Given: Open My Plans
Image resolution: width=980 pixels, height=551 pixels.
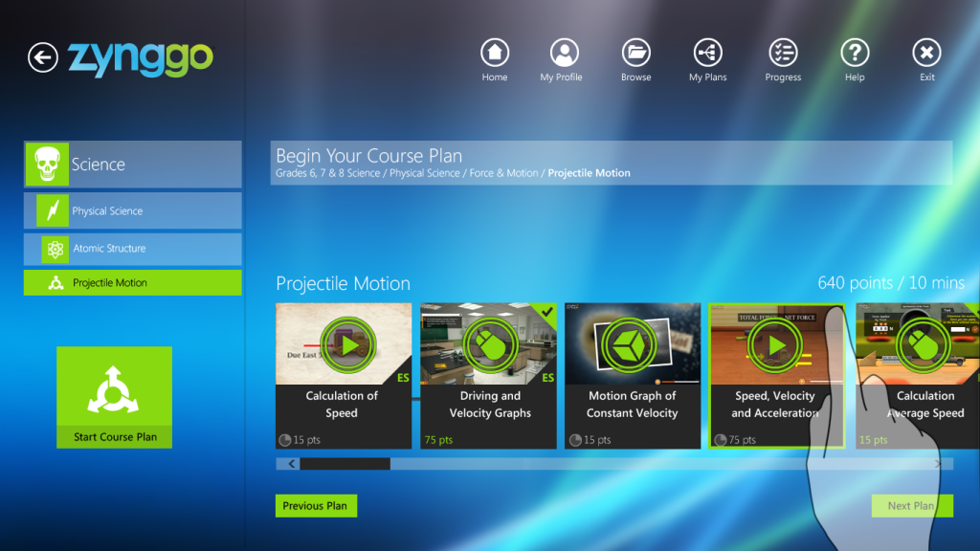Looking at the screenshot, I should pyautogui.click(x=707, y=60).
